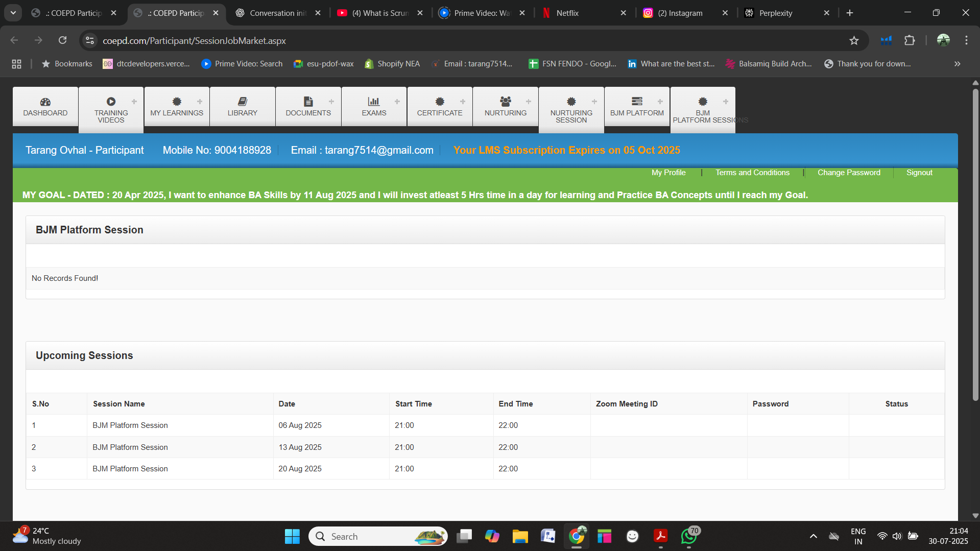Click the Documents file icon
Viewport: 980px width, 551px height.
click(x=308, y=102)
